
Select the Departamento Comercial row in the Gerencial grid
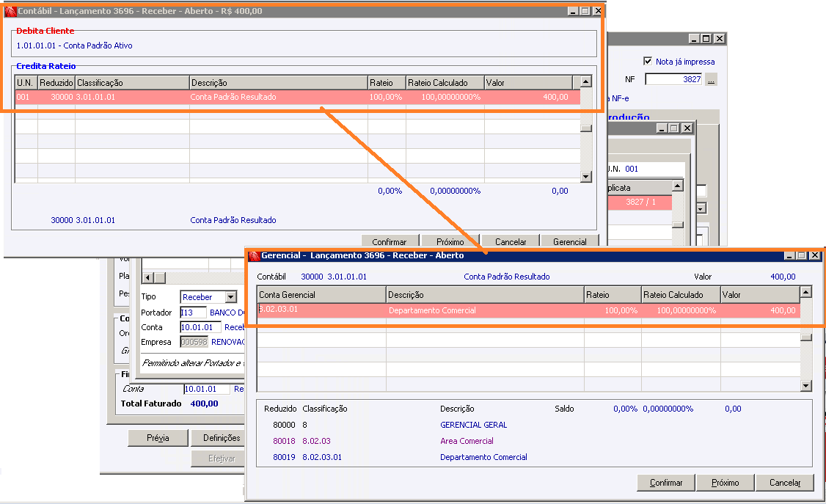(x=528, y=310)
